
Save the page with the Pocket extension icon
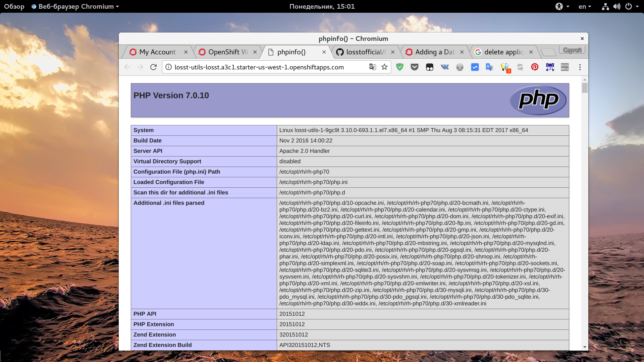click(415, 67)
